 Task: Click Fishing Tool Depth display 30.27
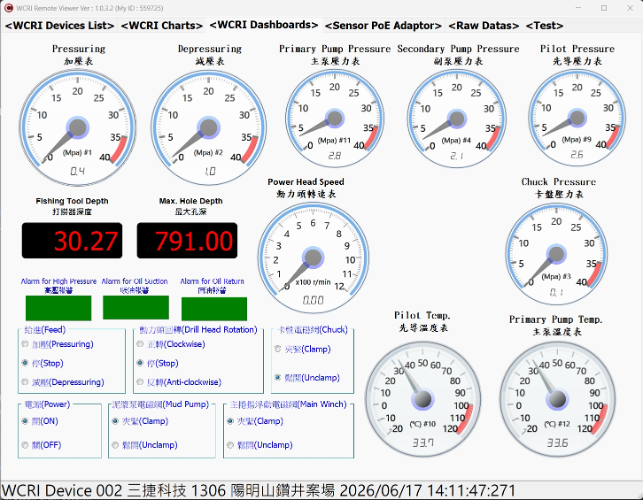pos(72,240)
